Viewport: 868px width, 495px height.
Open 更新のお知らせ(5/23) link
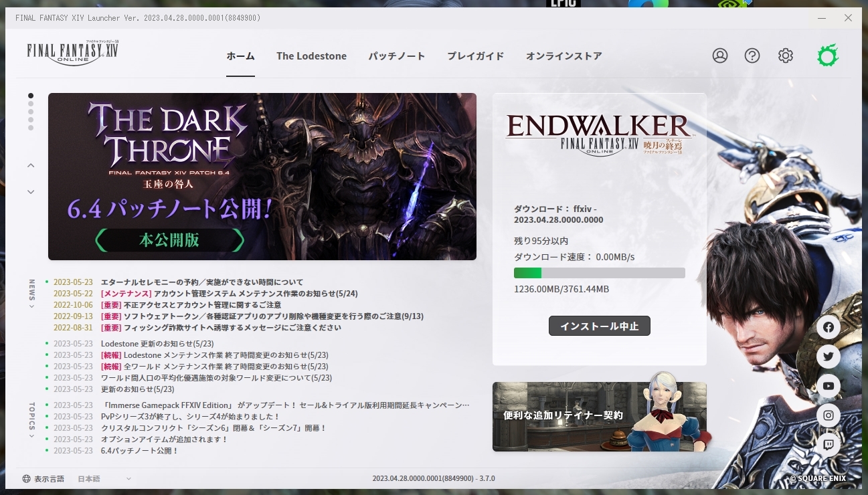pos(137,389)
